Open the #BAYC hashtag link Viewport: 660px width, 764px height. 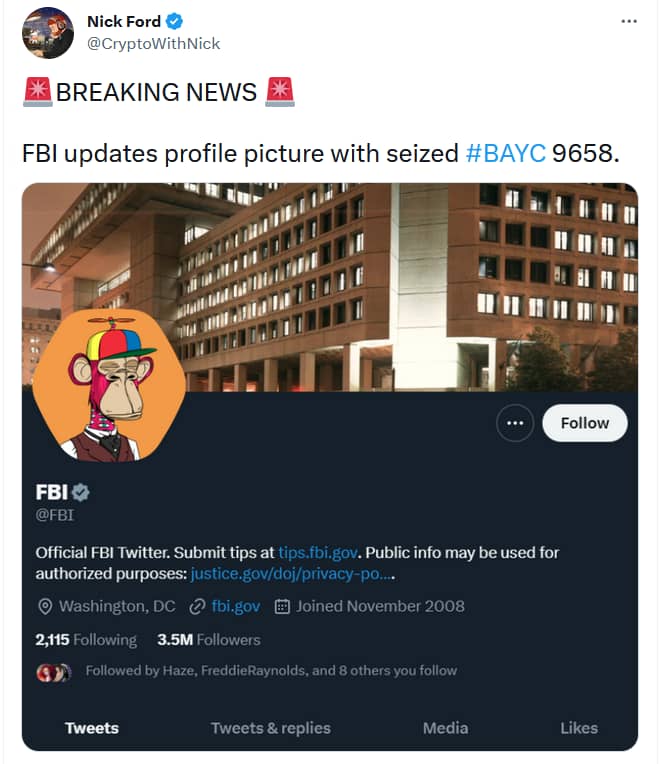click(505, 153)
